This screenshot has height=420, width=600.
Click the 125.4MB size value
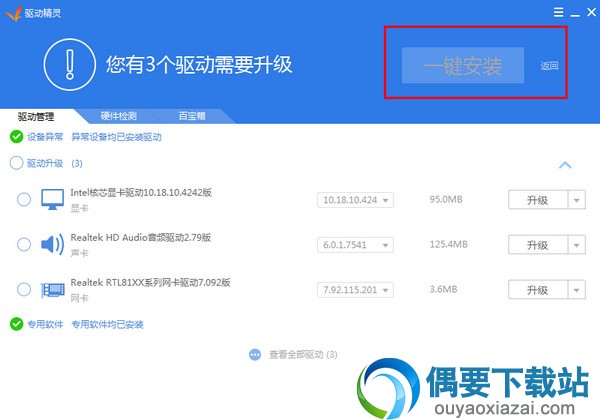tap(448, 244)
